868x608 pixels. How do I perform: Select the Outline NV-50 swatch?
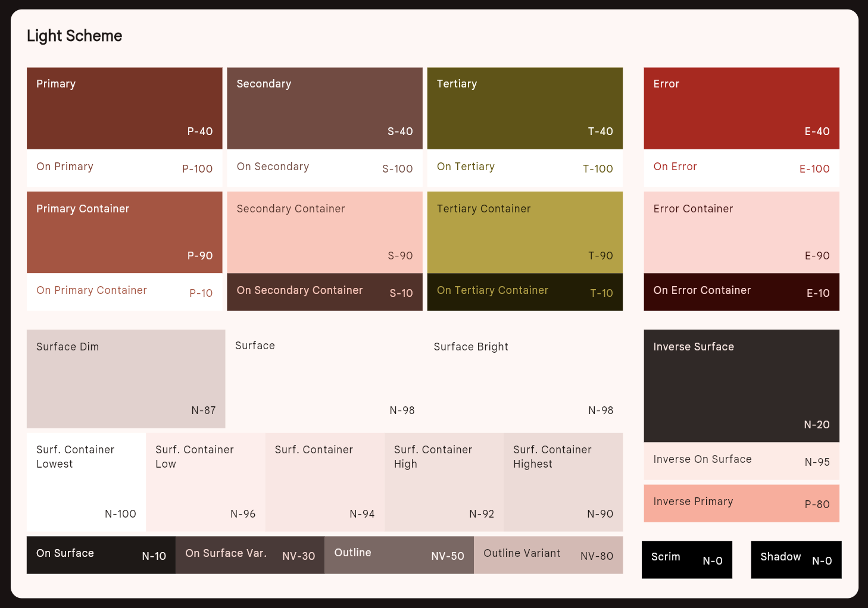click(x=399, y=555)
